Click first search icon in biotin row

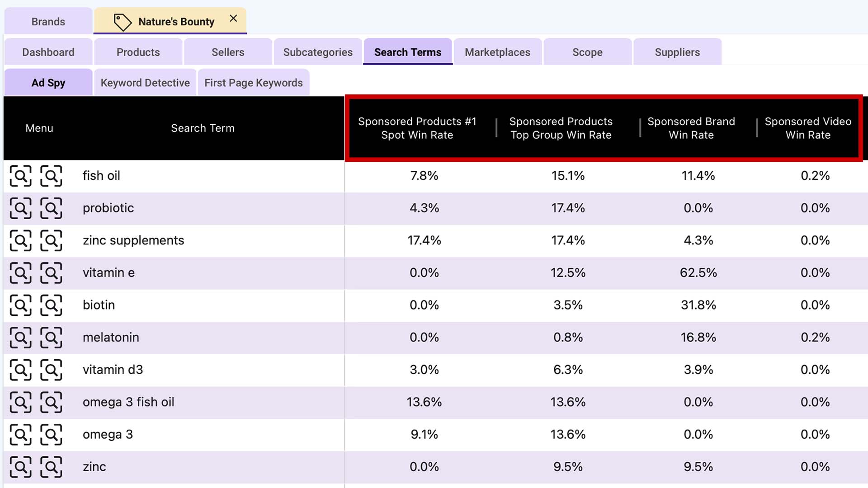[21, 305]
